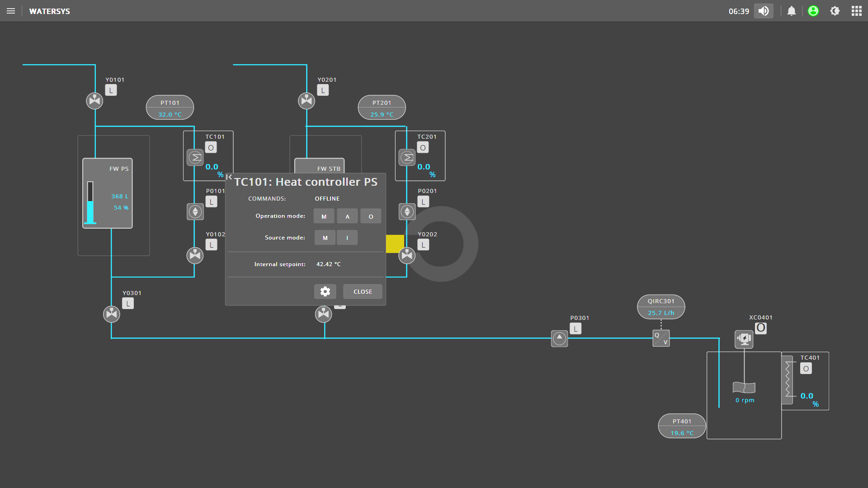This screenshot has width=868, height=488.
Task: Click the Y0101 valve symbol
Action: pyautogui.click(x=94, y=100)
